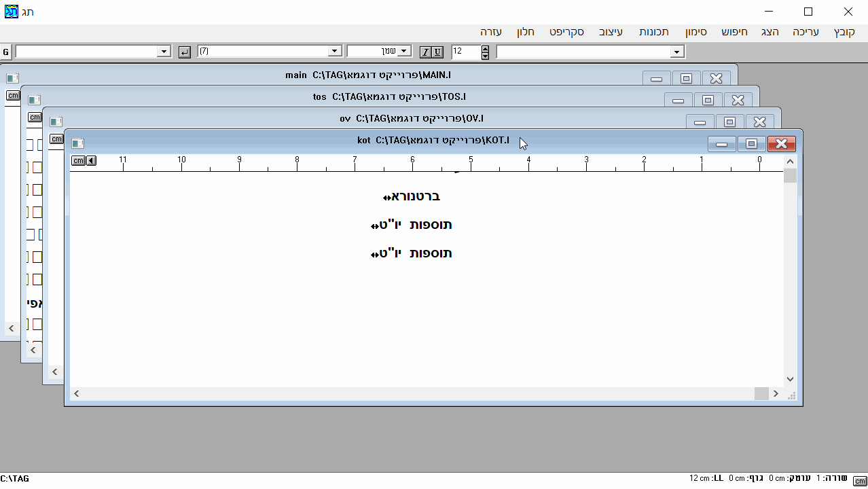This screenshot has width=868, height=489.
Task: Click the תג application icon in title bar
Action: [12, 12]
